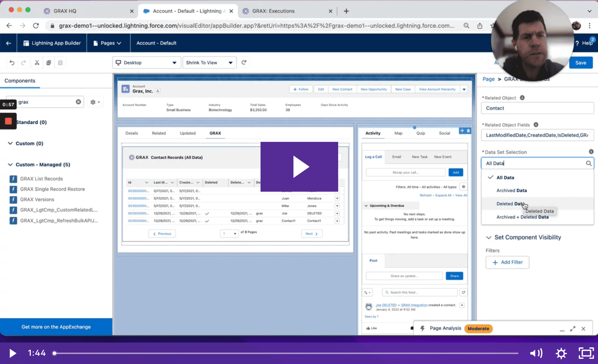Like the GRAX Integration feed post
Screen dimensions: 598x364
point(371,328)
